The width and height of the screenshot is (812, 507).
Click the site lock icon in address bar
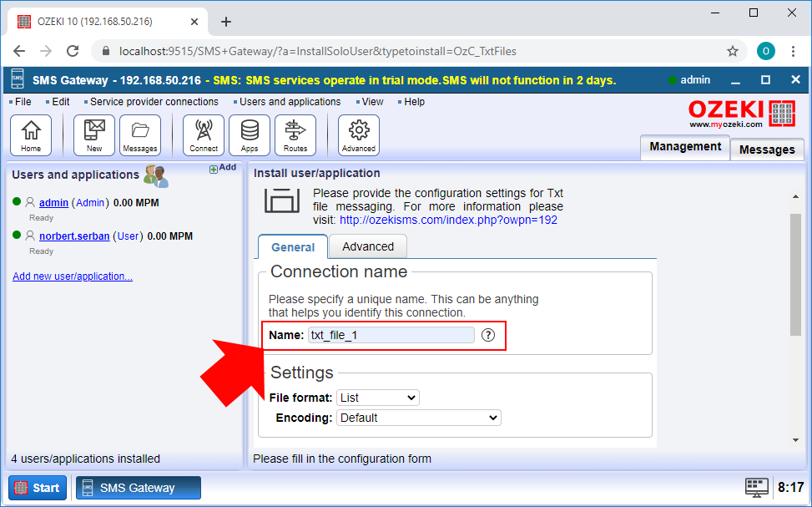click(106, 51)
